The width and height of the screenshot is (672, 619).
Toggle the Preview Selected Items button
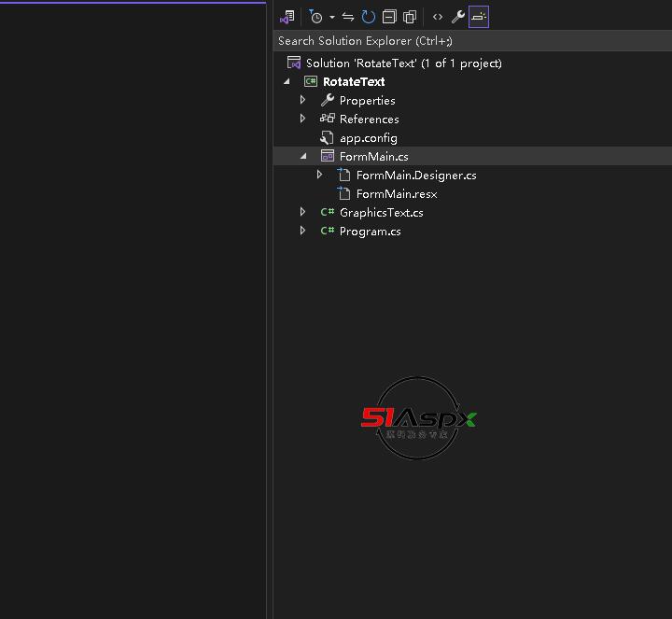479,17
